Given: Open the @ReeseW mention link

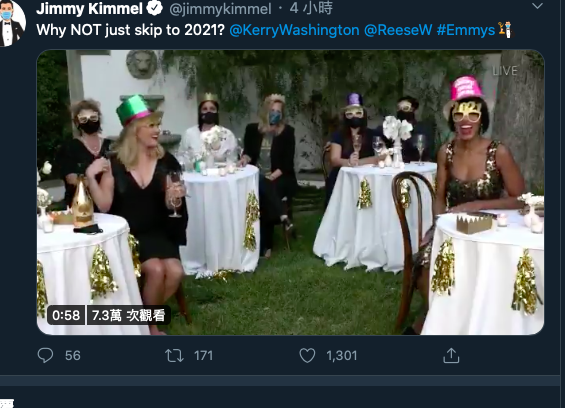Looking at the screenshot, I should [x=398, y=30].
